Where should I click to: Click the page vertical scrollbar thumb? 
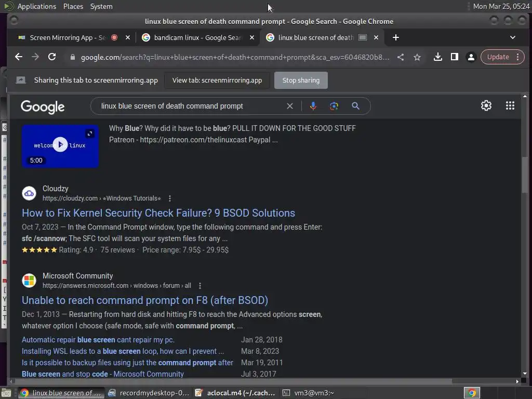click(525, 174)
